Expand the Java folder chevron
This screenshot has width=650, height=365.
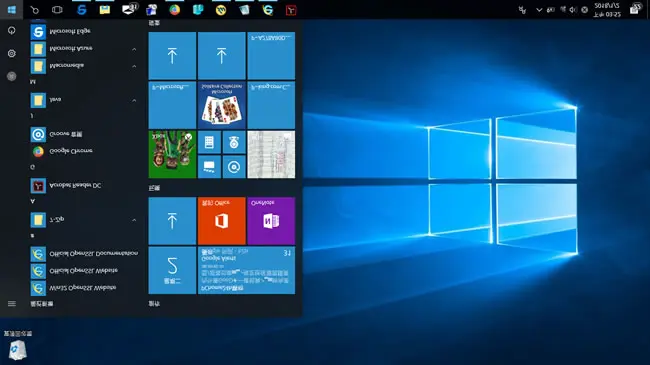pyautogui.click(x=134, y=100)
